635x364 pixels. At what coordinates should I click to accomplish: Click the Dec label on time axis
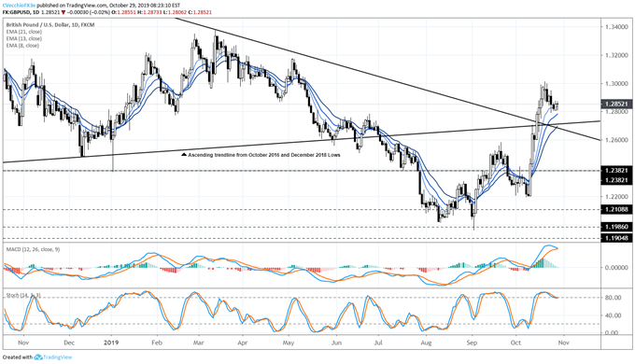coord(69,343)
